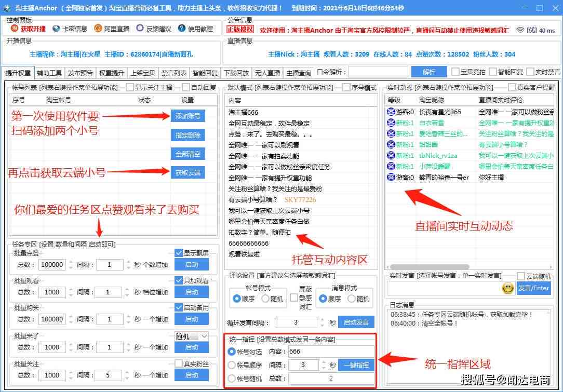Image resolution: width=563 pixels, height=392 pixels.
Task: Uncheck the 只加观看 checkbox
Action: 179,280
